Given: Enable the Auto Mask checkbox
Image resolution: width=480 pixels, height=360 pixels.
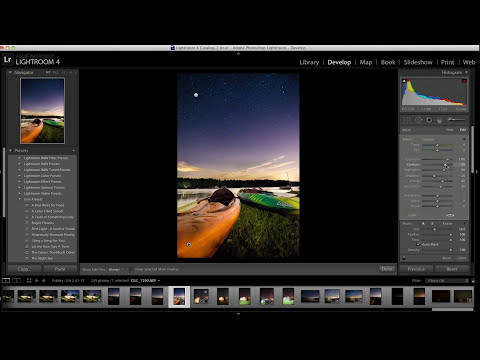Looking at the screenshot, I should point(418,245).
